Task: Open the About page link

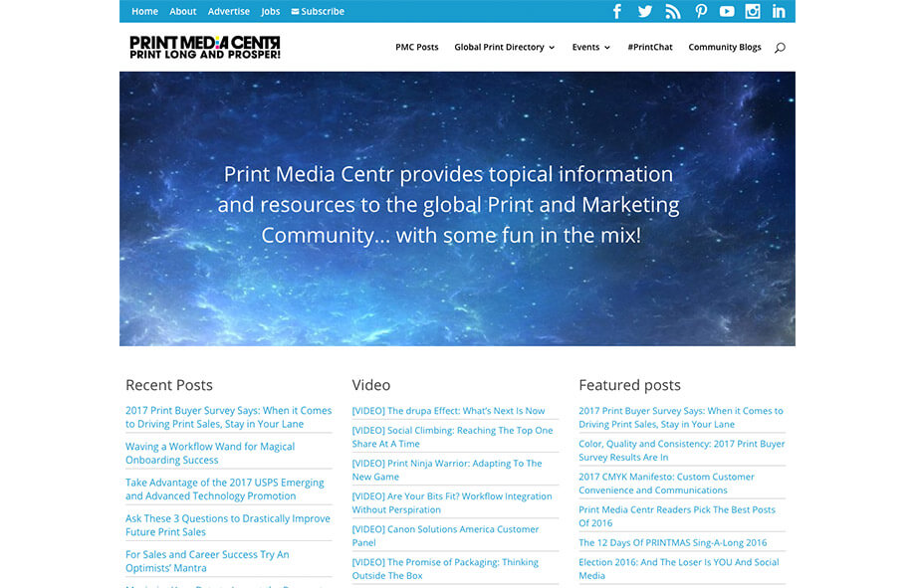Action: [x=183, y=11]
